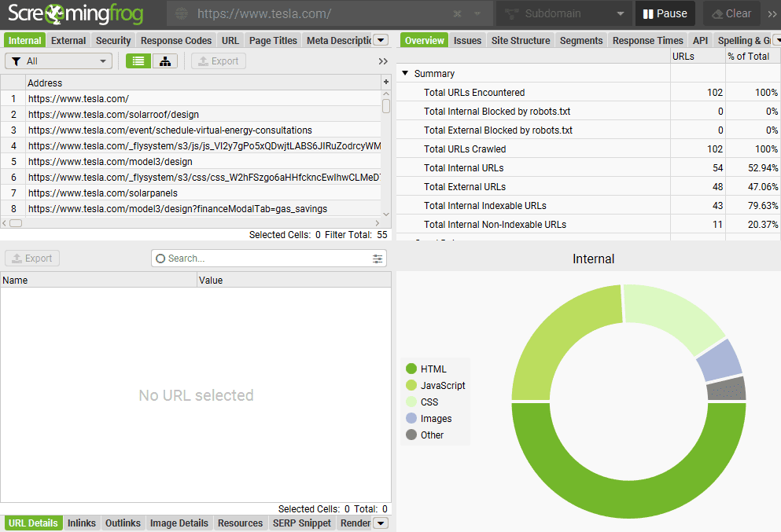The width and height of the screenshot is (781, 532).
Task: Click the Screaming Frog logo
Action: pyautogui.click(x=76, y=14)
